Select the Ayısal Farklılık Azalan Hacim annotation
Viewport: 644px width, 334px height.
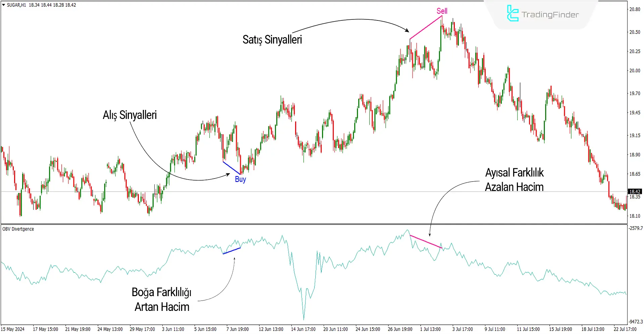[x=514, y=180]
